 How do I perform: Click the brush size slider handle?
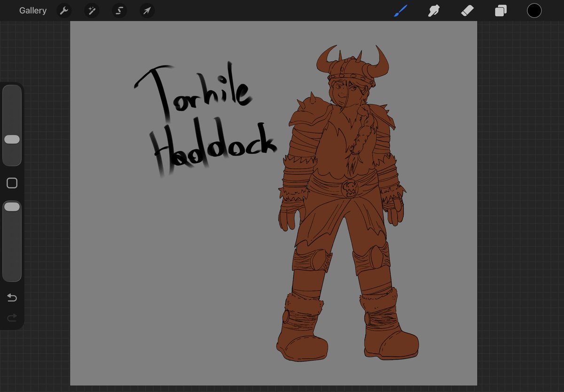pos(12,140)
